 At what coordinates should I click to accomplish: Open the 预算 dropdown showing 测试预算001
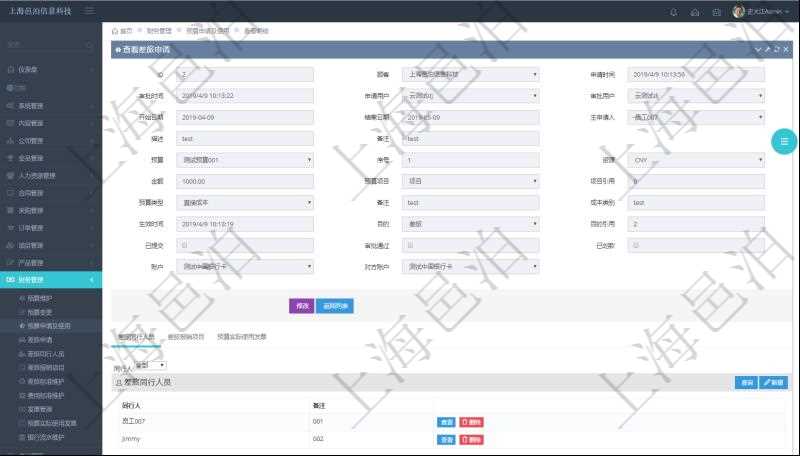[246, 160]
